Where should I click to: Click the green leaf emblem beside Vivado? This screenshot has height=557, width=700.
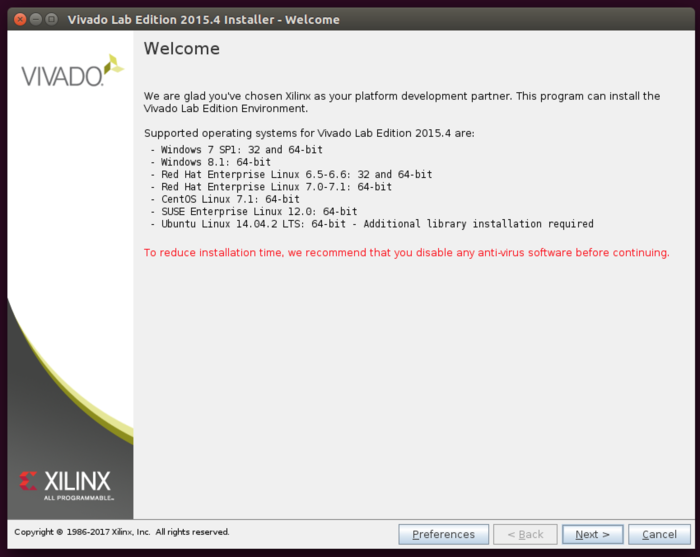click(x=114, y=65)
